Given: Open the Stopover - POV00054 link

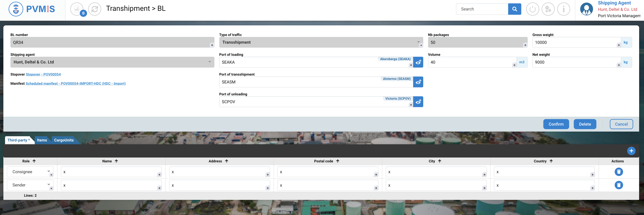Looking at the screenshot, I should coord(43,74).
